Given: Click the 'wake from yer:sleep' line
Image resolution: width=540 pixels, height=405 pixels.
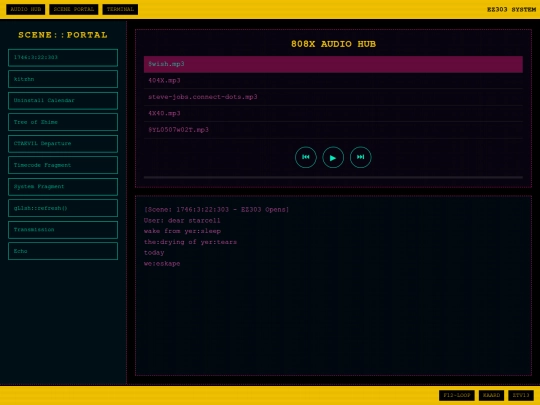Looking at the screenshot, I should pos(183,231).
